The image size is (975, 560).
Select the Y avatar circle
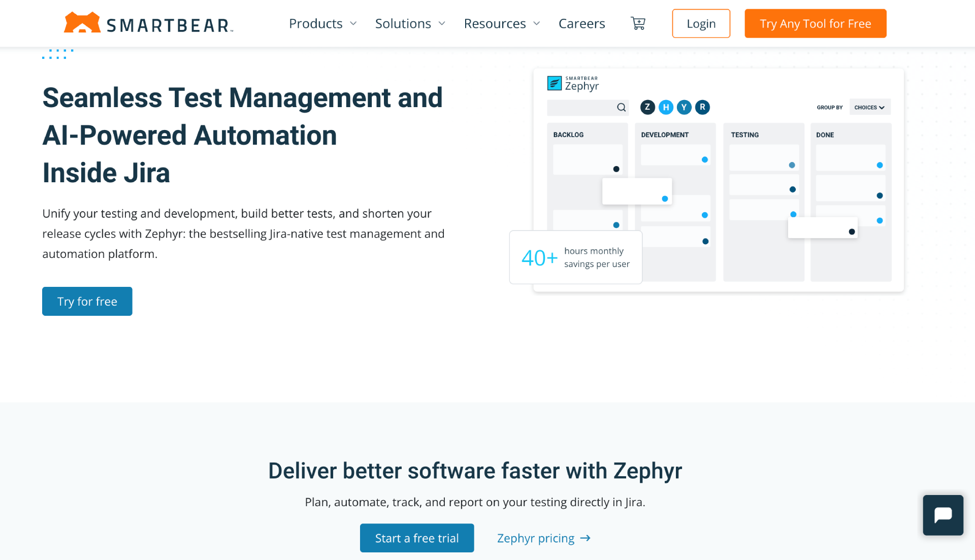coord(684,107)
